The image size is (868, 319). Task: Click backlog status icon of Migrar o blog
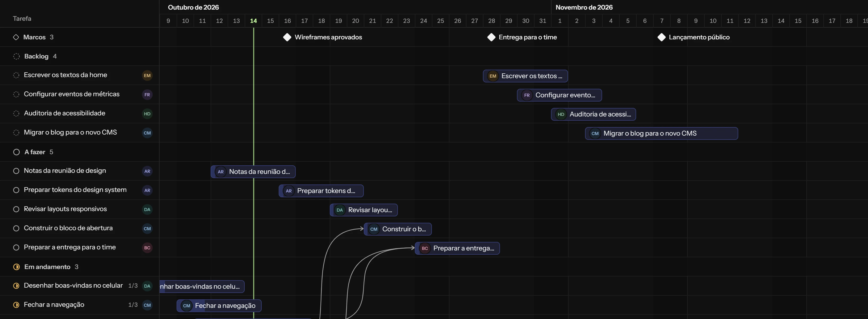coord(16,133)
